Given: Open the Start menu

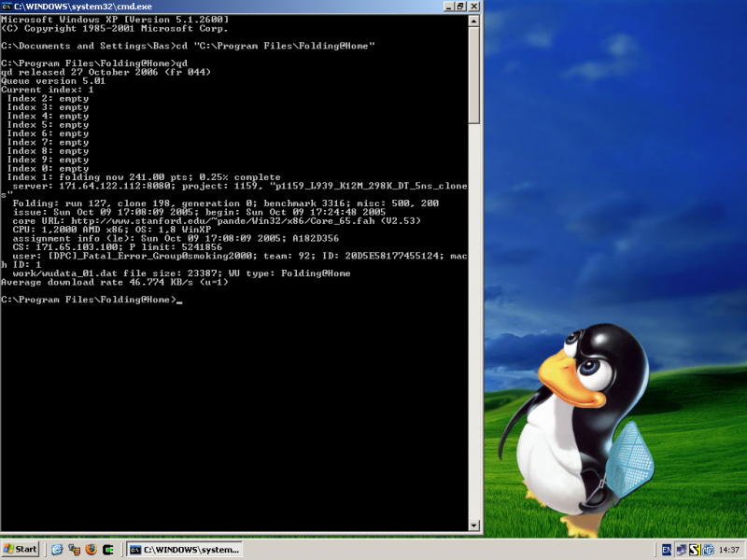Looking at the screenshot, I should pyautogui.click(x=20, y=549).
